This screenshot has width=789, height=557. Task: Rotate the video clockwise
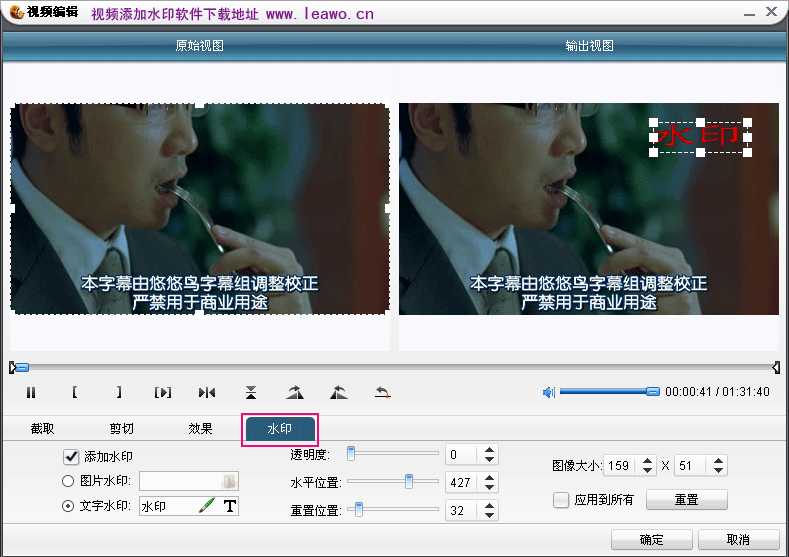click(295, 392)
